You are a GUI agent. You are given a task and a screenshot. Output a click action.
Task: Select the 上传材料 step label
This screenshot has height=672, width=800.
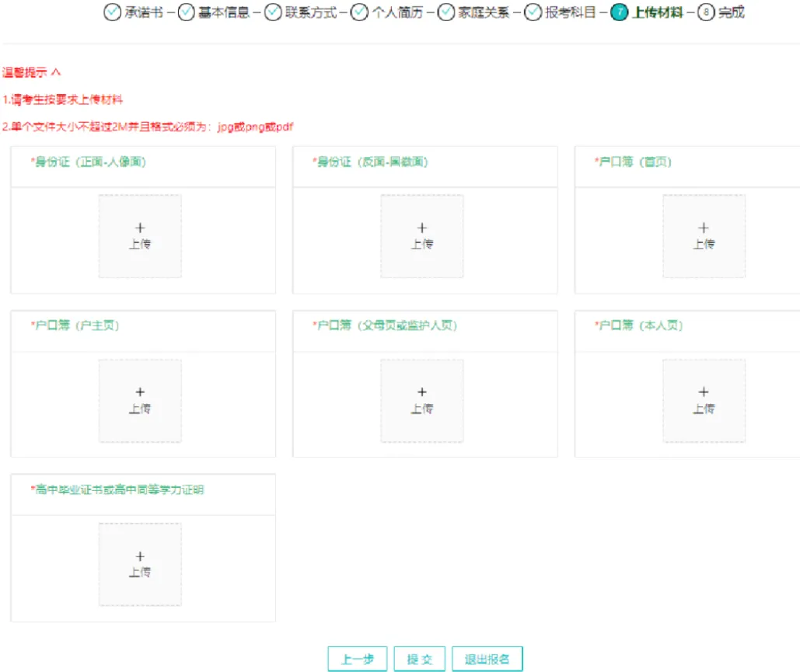coord(657,12)
